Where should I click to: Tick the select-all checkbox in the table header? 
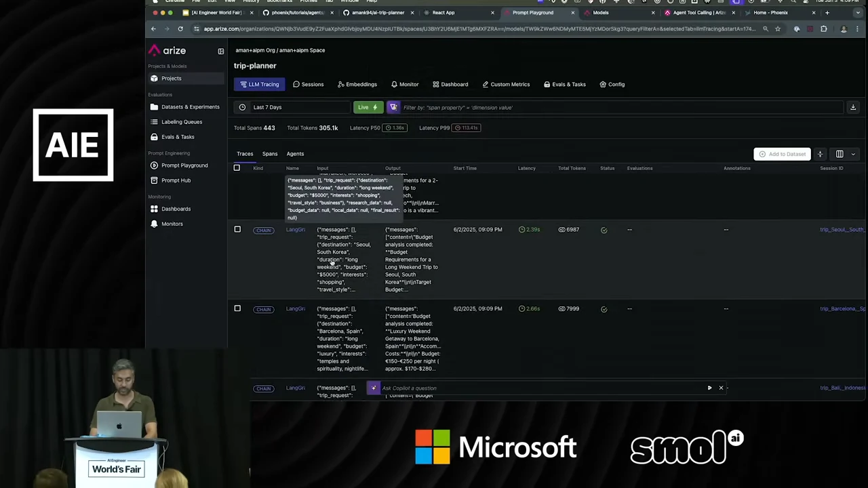(x=237, y=168)
